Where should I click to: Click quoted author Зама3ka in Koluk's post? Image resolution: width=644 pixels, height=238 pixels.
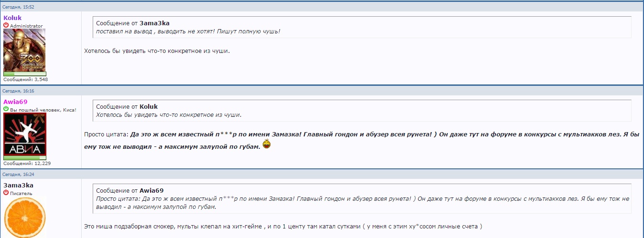point(154,23)
